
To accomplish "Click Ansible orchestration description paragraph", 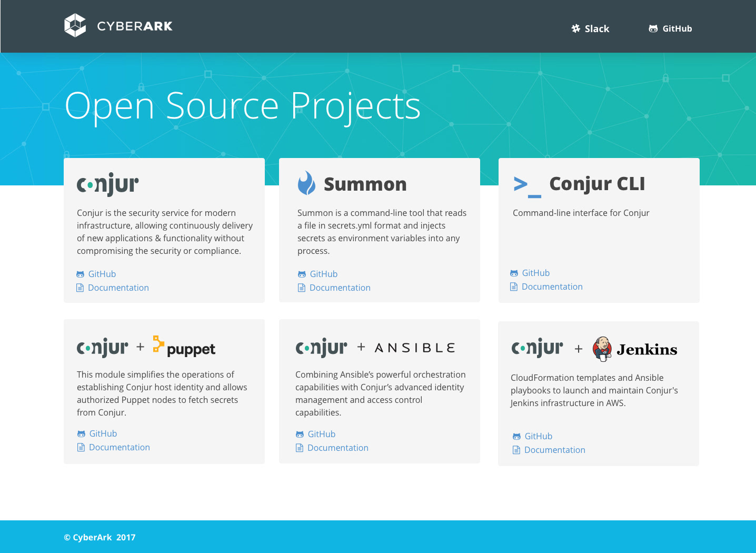I will 381,393.
